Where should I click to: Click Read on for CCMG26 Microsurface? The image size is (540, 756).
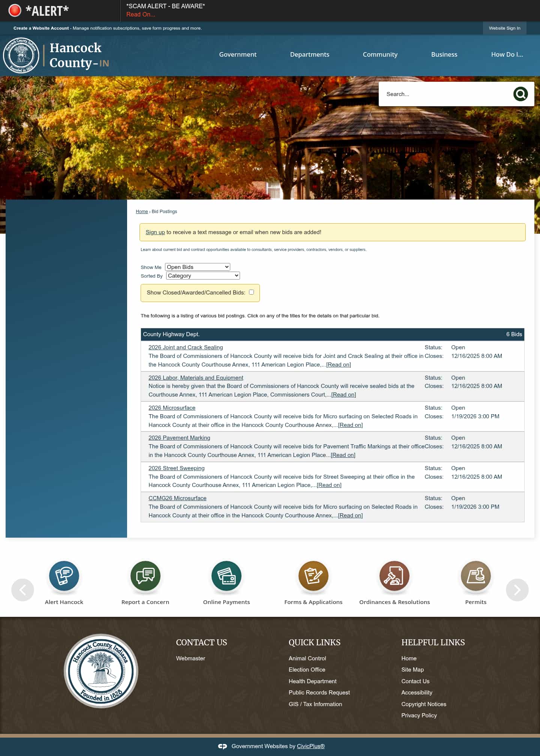[350, 516]
